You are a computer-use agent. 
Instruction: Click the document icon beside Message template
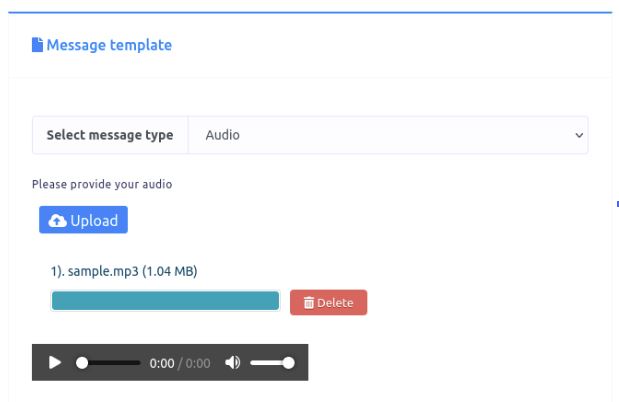coord(37,45)
